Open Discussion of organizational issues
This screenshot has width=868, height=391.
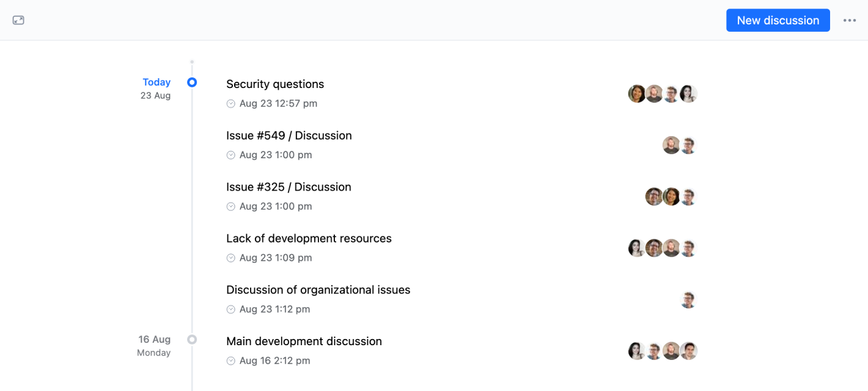point(318,290)
